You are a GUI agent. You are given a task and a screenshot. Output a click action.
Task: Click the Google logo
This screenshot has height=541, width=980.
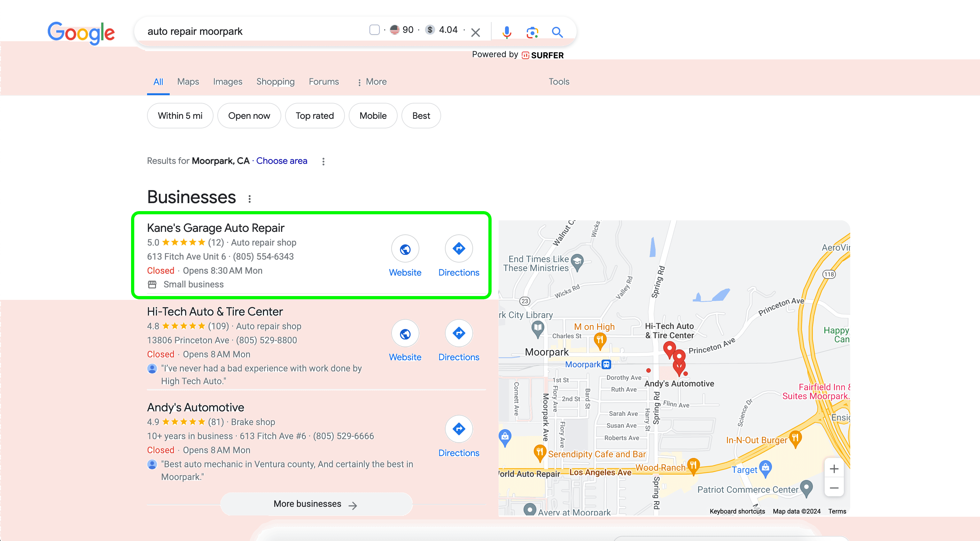point(81,33)
